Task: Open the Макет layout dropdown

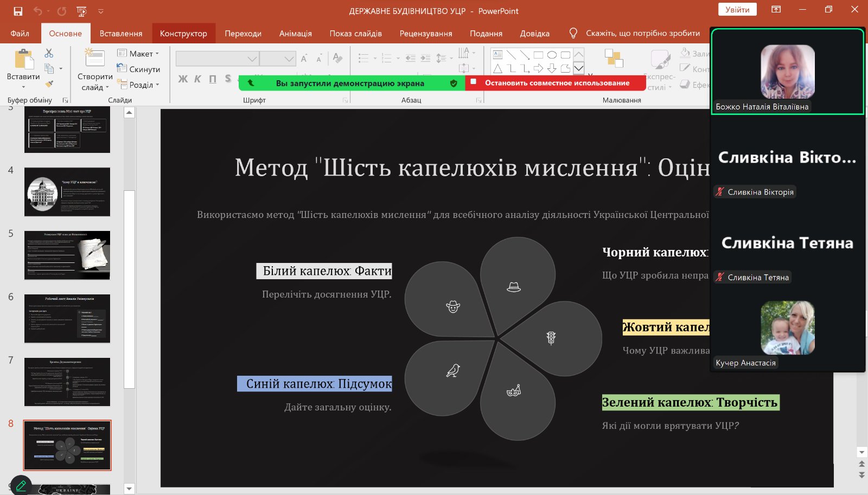Action: [x=139, y=54]
